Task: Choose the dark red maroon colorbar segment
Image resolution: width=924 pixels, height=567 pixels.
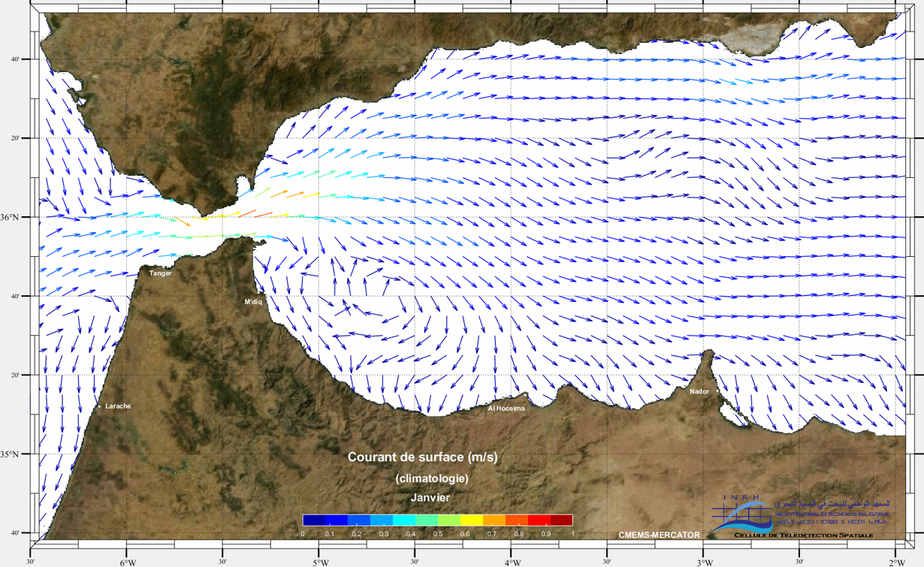Action: point(561,520)
